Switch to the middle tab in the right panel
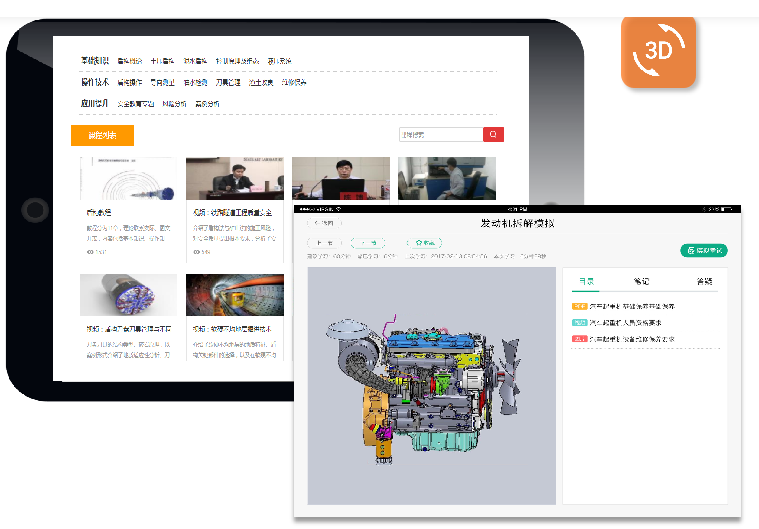 click(x=642, y=281)
